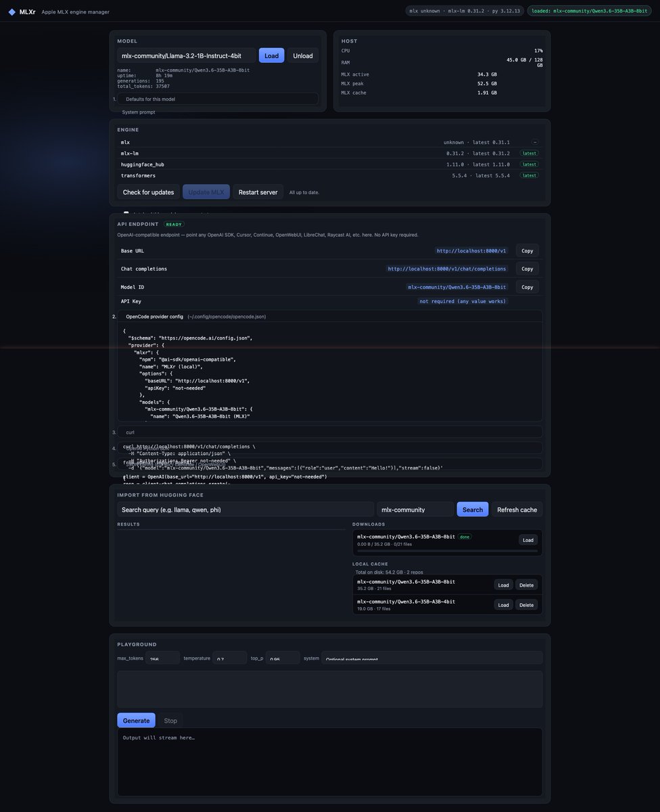
Task: Delete cached Qwen3.6-35B-A3B-8bit (35.2 GB)
Action: [x=526, y=585]
